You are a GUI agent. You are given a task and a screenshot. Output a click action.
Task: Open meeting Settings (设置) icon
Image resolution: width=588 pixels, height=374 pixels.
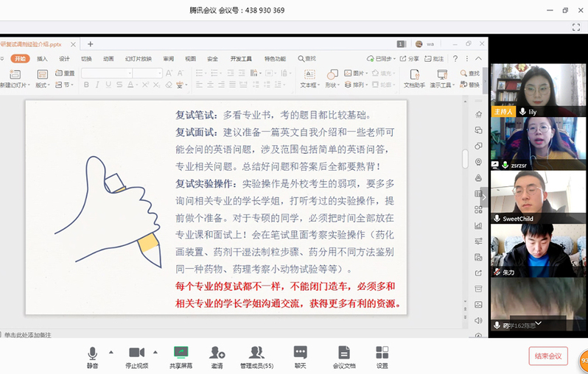[382, 353]
